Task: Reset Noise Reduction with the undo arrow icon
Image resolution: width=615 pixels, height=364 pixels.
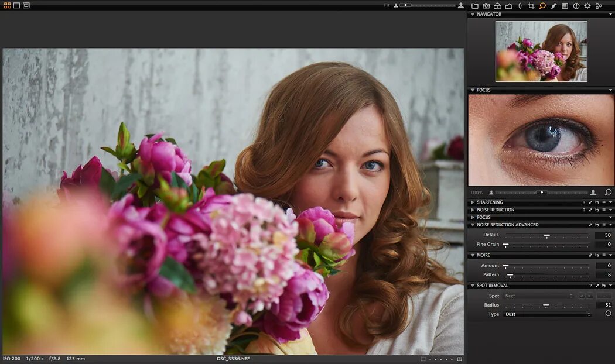Action: [597, 210]
